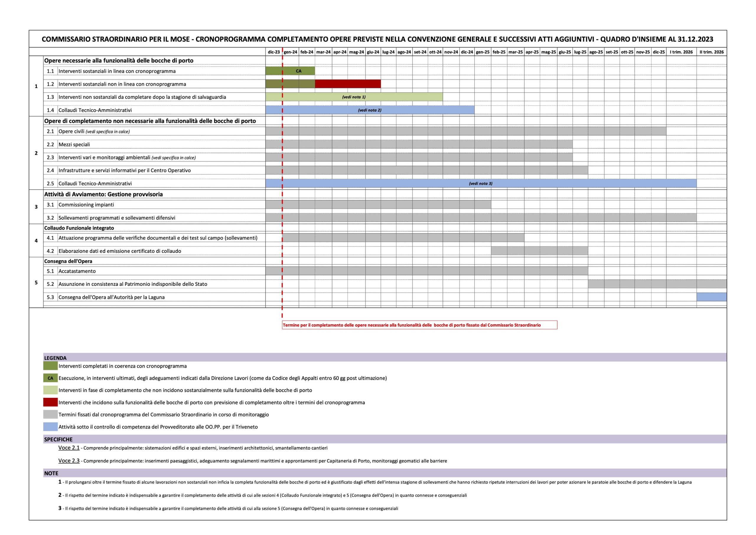Click the 'lug-25' column header
Viewport: 756px width, 535px height.
coord(580,52)
